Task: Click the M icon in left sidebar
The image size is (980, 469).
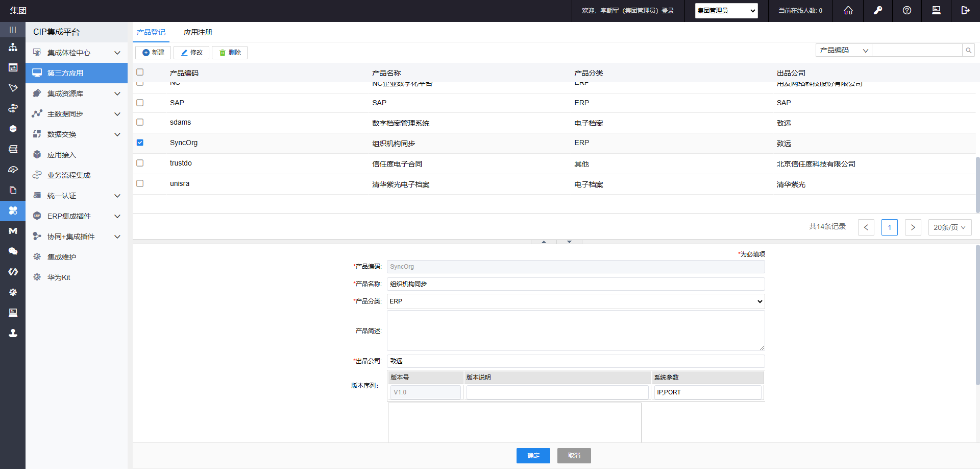Action: (x=13, y=231)
